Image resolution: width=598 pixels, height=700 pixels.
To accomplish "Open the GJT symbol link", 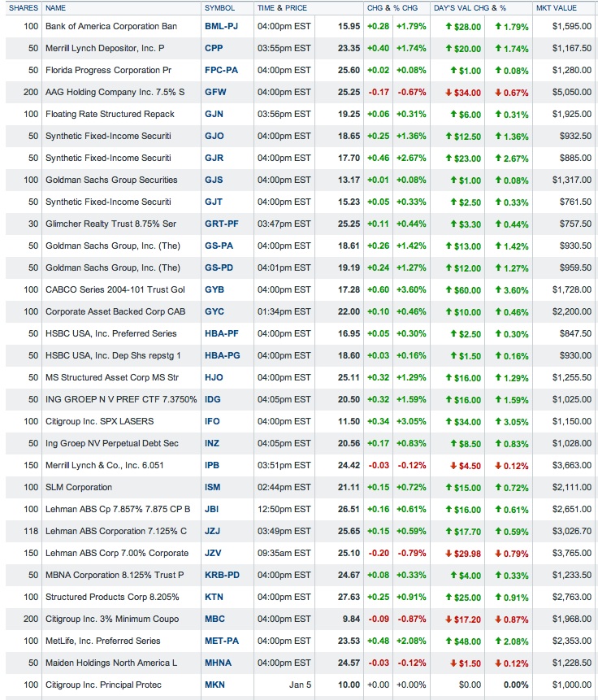I will [214, 202].
